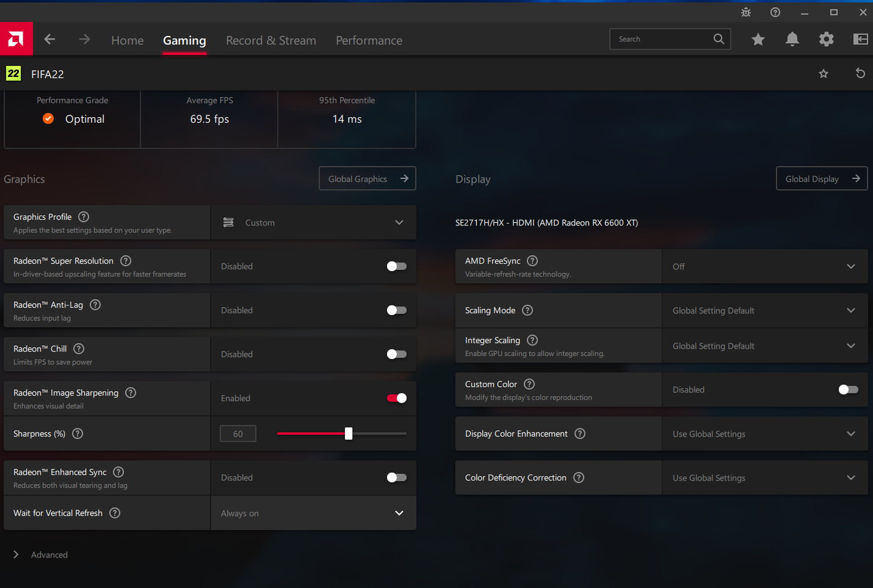Disable the Radeon Image Sharpening toggle

(396, 398)
